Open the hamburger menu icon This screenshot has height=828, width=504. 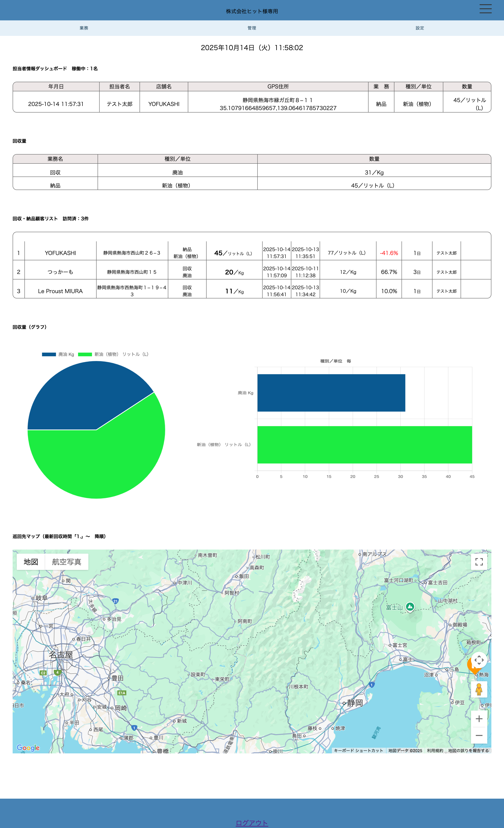click(x=485, y=9)
